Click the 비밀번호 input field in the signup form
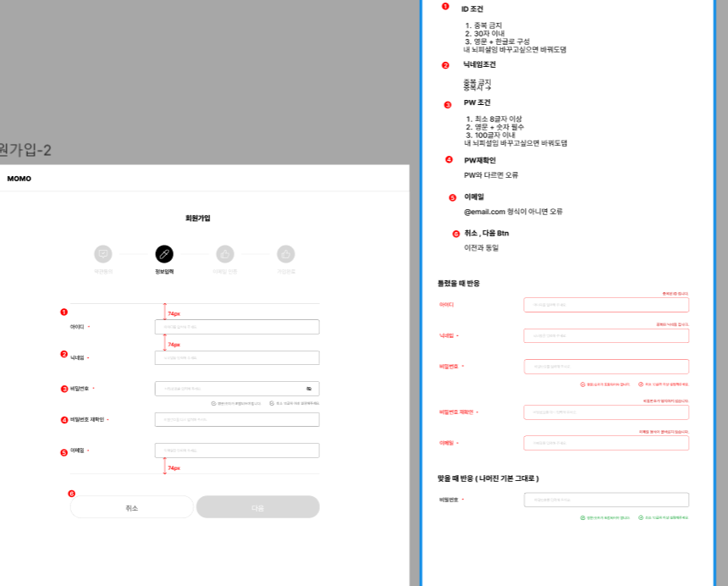728x586 pixels. (x=237, y=389)
